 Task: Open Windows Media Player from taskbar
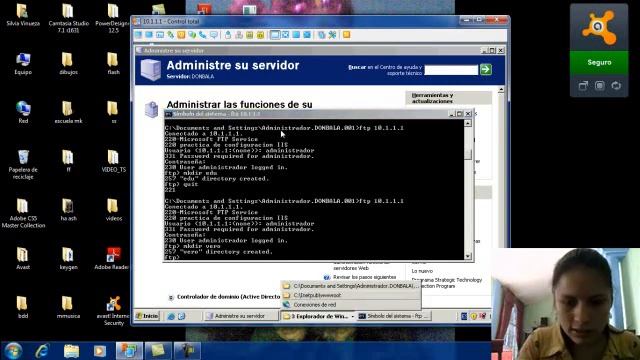point(100,351)
